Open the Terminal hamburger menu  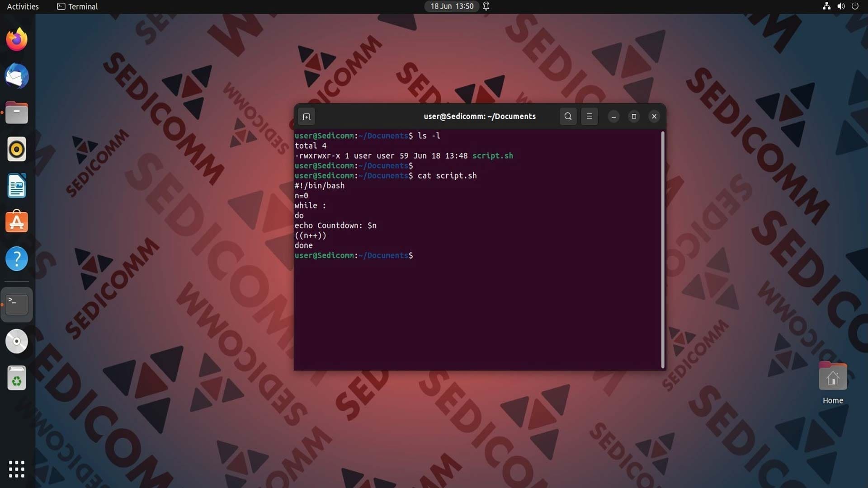tap(589, 117)
